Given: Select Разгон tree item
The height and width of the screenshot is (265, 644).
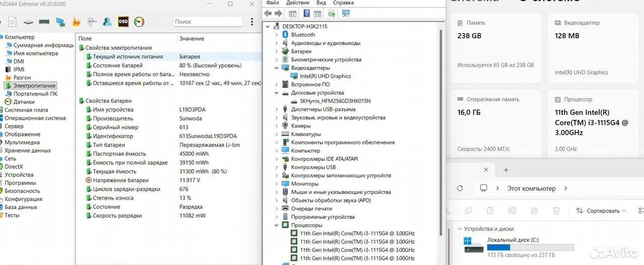Looking at the screenshot, I should (18, 78).
